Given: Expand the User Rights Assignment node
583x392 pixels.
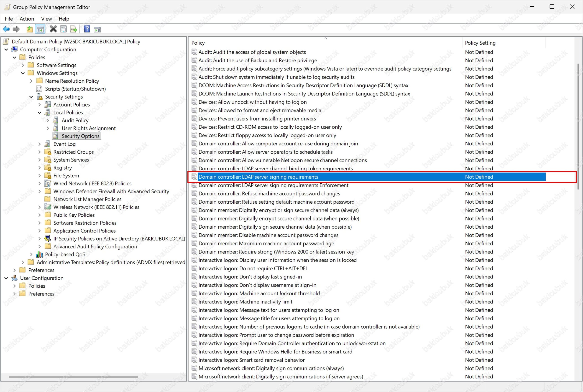Looking at the screenshot, I should tap(48, 128).
